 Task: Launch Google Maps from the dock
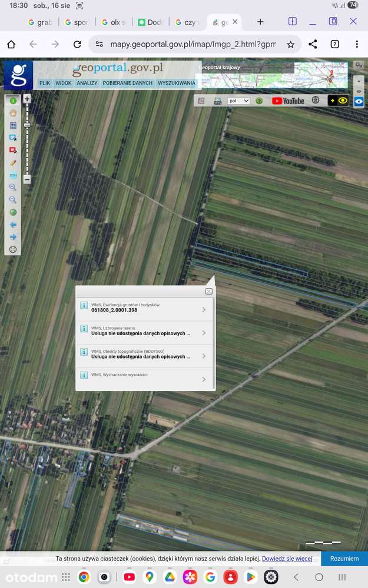(x=150, y=577)
